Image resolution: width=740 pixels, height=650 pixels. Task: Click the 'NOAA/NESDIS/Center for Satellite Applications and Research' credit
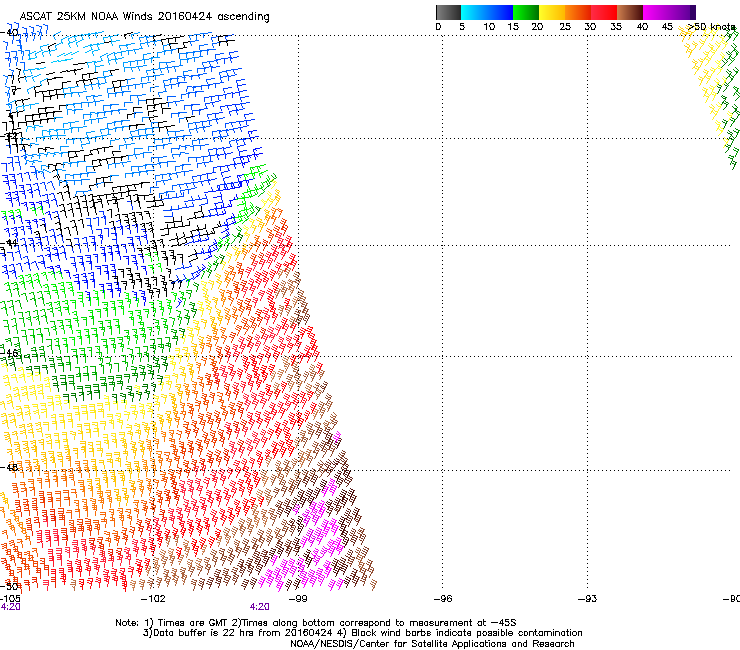pyautogui.click(x=432, y=644)
